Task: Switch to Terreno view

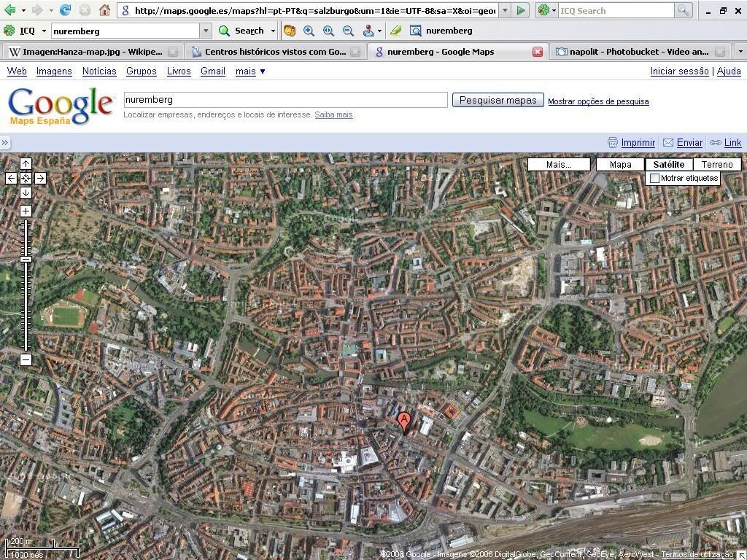Action: [716, 165]
